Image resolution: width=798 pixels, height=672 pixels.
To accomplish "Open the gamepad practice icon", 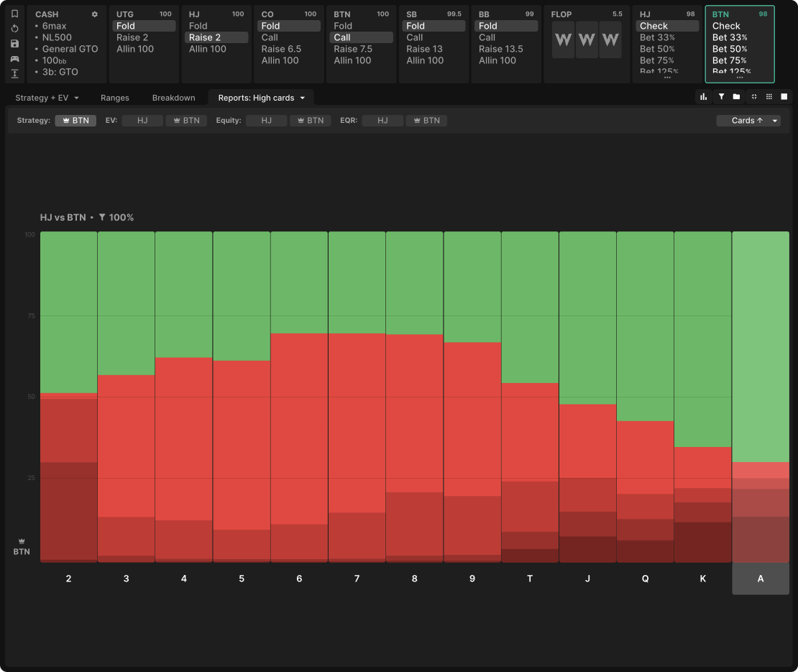I will (14, 59).
